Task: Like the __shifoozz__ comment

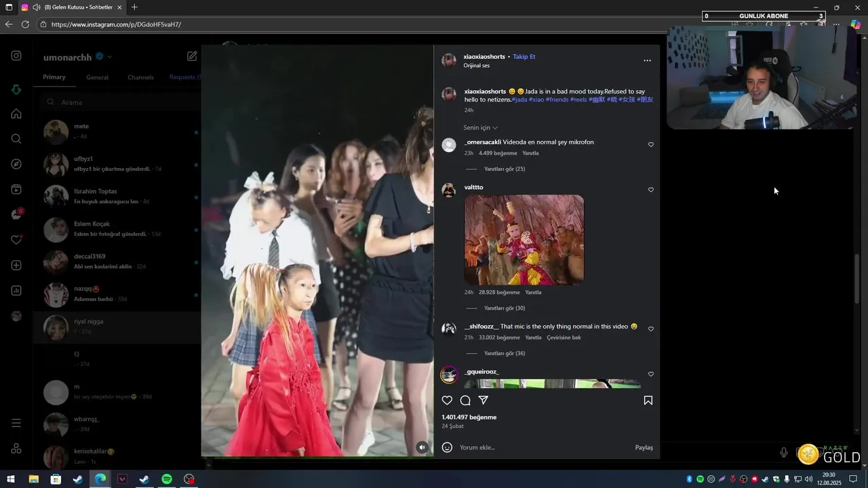Action: [651, 329]
